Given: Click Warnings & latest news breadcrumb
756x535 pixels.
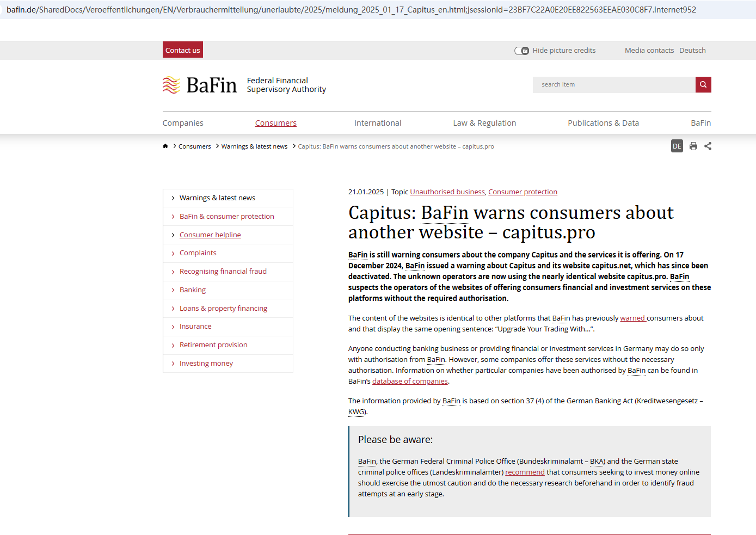Looking at the screenshot, I should 254,146.
